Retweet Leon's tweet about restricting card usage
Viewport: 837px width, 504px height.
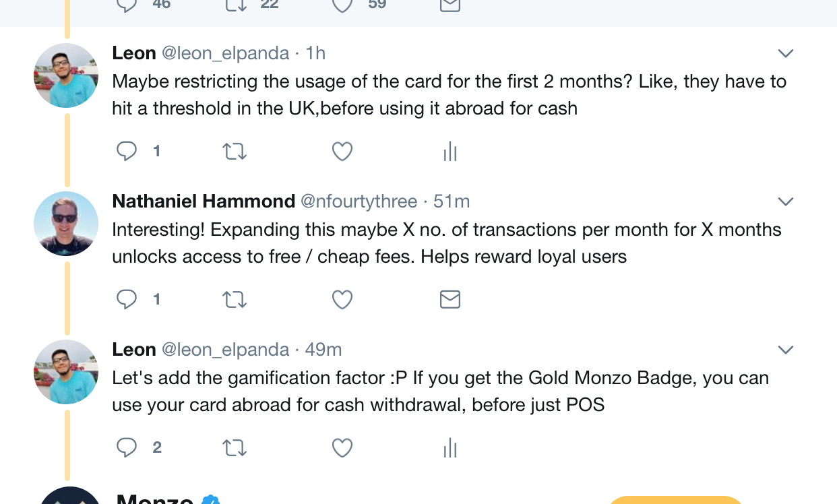point(234,152)
